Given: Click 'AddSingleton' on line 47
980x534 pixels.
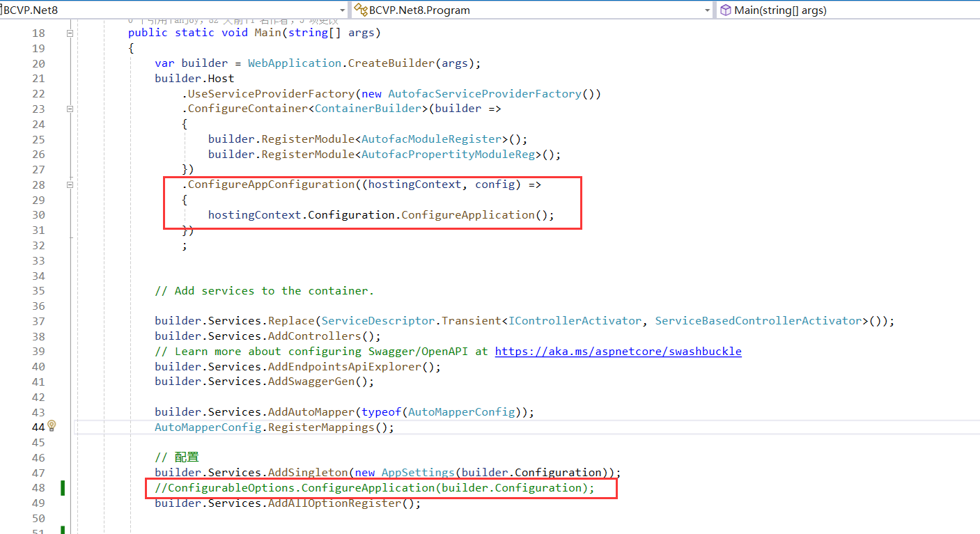Looking at the screenshot, I should [308, 472].
